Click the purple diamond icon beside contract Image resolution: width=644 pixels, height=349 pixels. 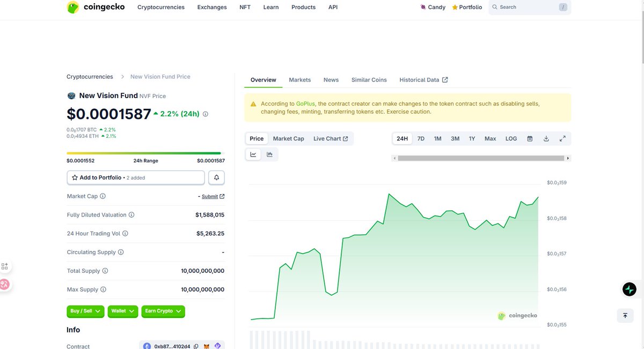[217, 346]
